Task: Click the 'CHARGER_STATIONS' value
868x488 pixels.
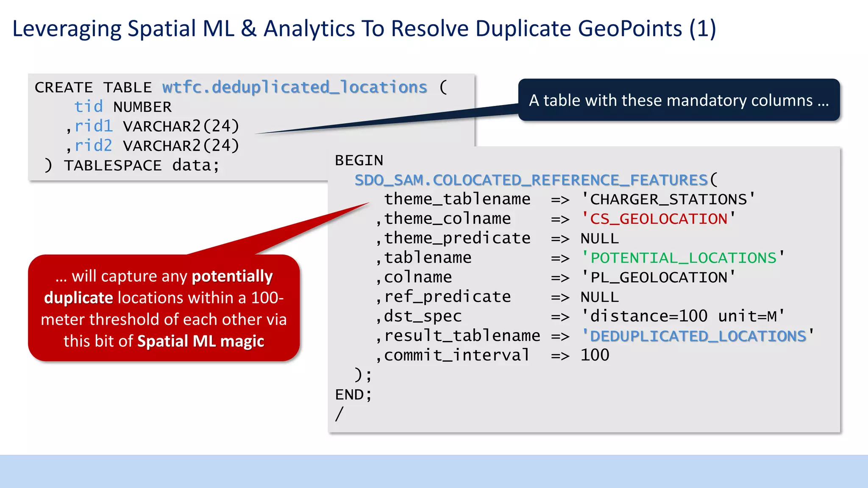Action: (x=668, y=199)
